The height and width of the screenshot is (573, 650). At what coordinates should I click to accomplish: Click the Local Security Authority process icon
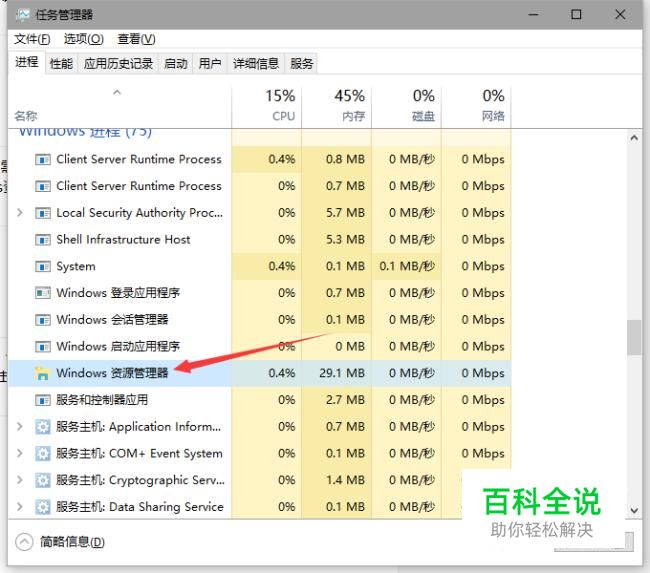43,213
